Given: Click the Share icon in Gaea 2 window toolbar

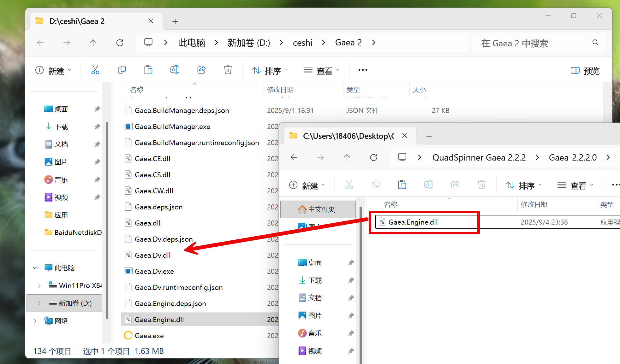Looking at the screenshot, I should pyautogui.click(x=201, y=70).
